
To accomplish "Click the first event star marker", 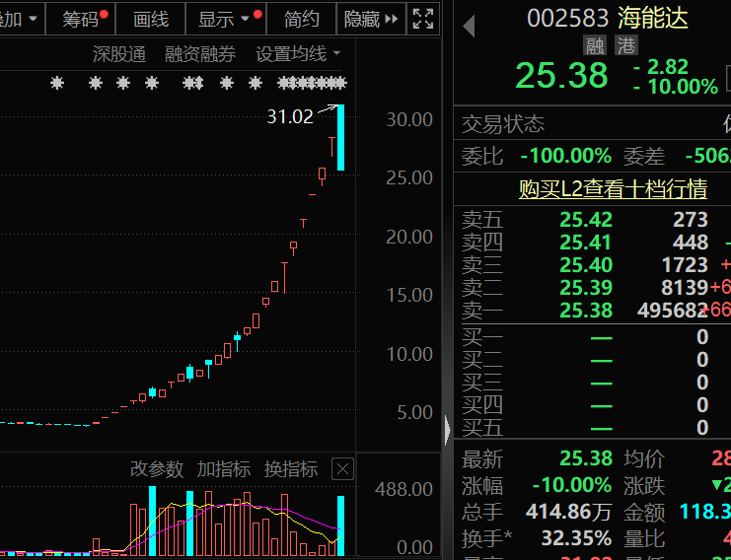I will pos(57,84).
